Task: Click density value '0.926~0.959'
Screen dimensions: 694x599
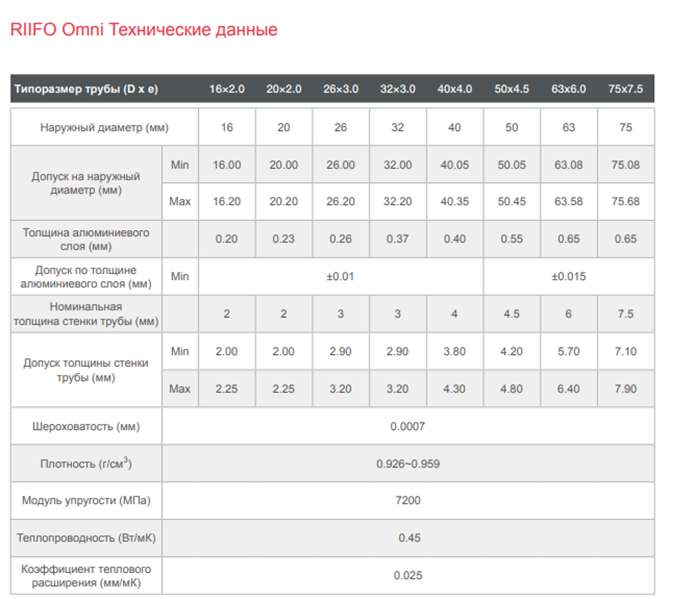Action: [408, 464]
